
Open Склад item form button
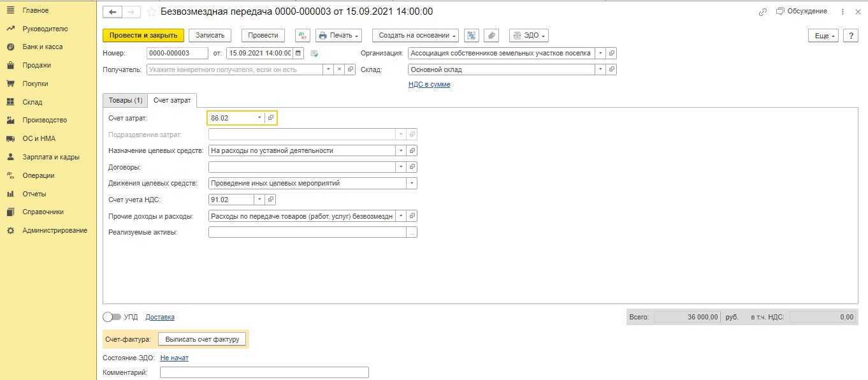611,69
